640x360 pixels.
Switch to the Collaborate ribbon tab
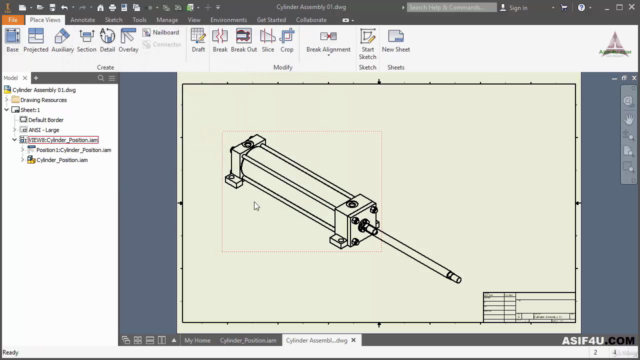(x=311, y=20)
